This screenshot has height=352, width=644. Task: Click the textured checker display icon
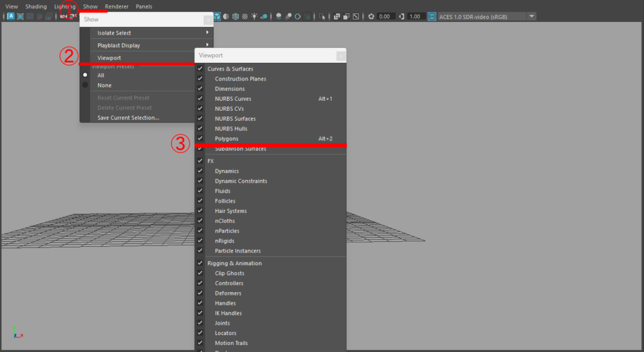(245, 16)
